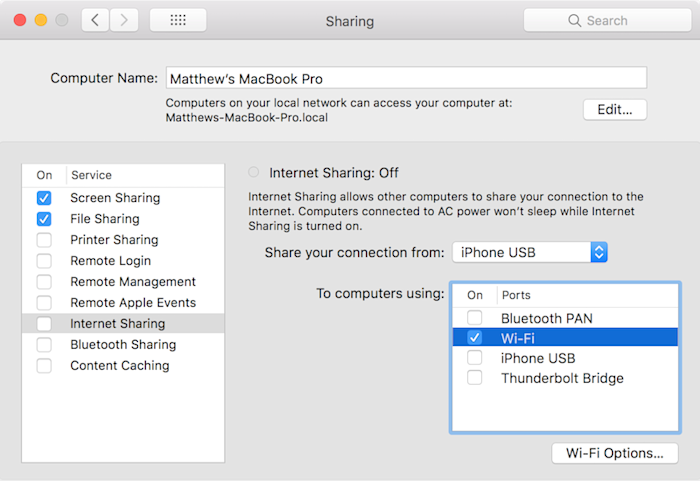Select Bluetooth Sharing service row

[x=123, y=345]
